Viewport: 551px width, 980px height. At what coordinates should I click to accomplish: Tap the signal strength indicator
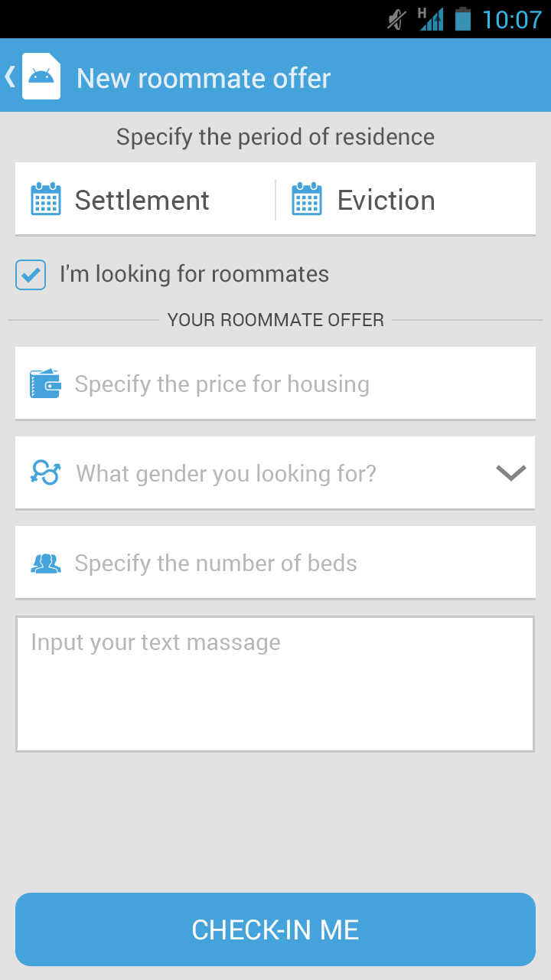431,19
